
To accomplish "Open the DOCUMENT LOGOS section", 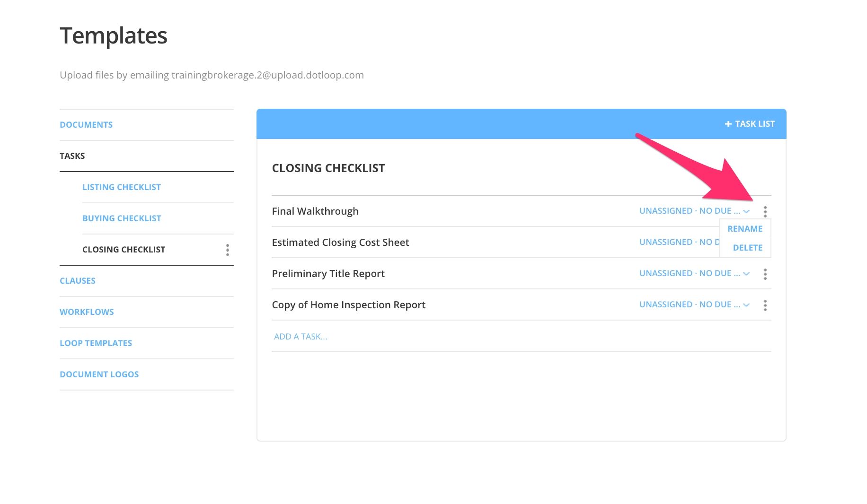I will 99,374.
